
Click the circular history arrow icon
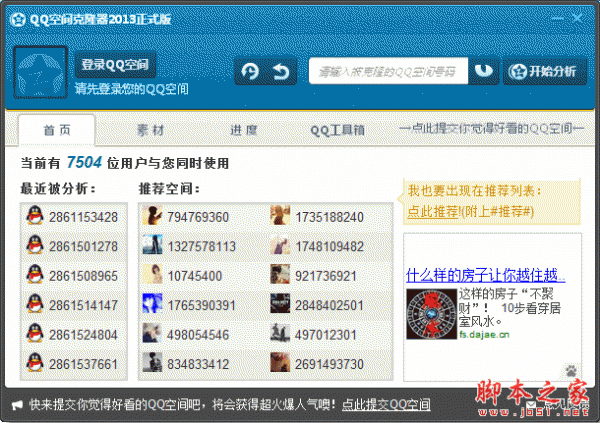pos(250,72)
